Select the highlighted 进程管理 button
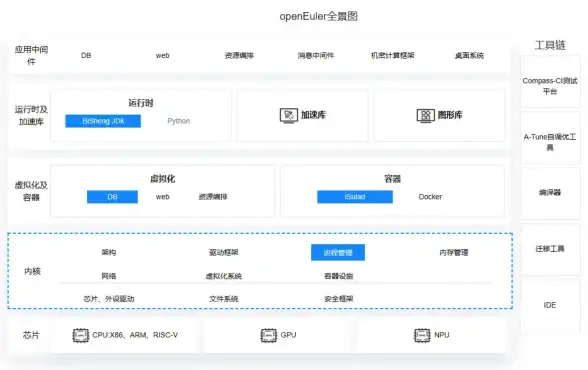Image resolution: width=588 pixels, height=370 pixels. pos(338,253)
